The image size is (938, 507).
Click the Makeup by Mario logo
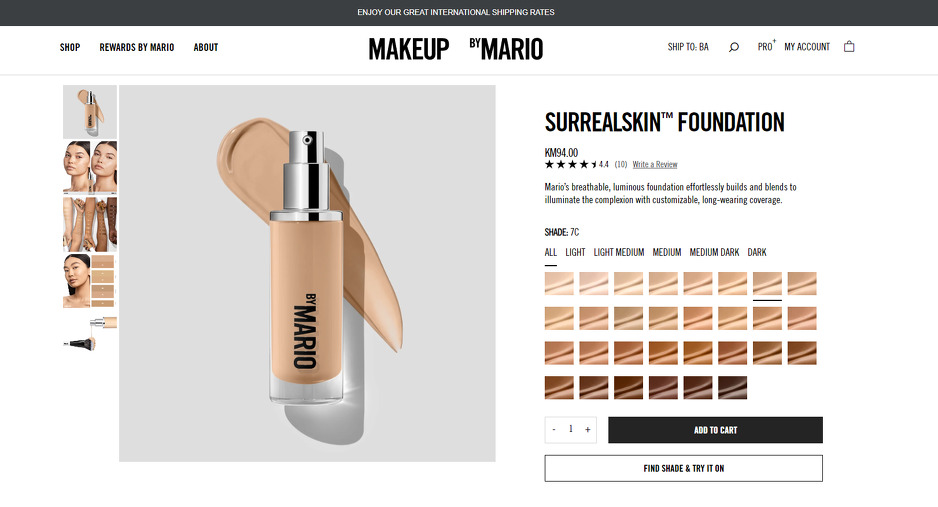coord(455,48)
